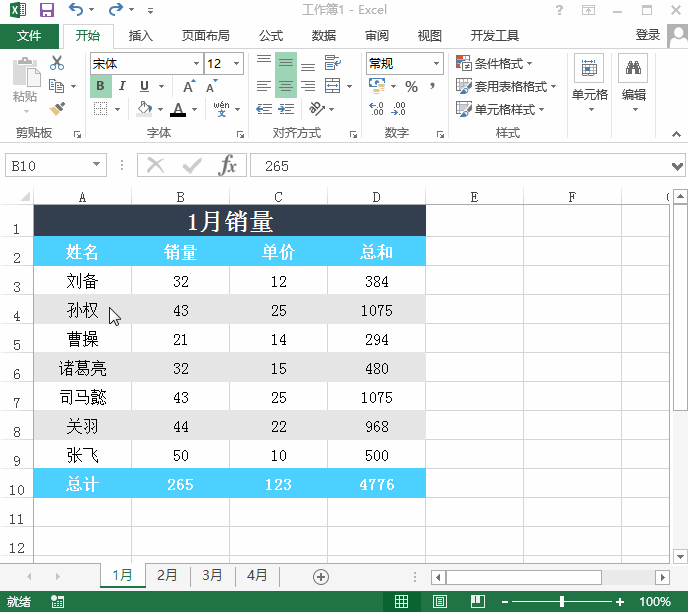
Task: Apply accounting number format icon
Action: pyautogui.click(x=377, y=86)
